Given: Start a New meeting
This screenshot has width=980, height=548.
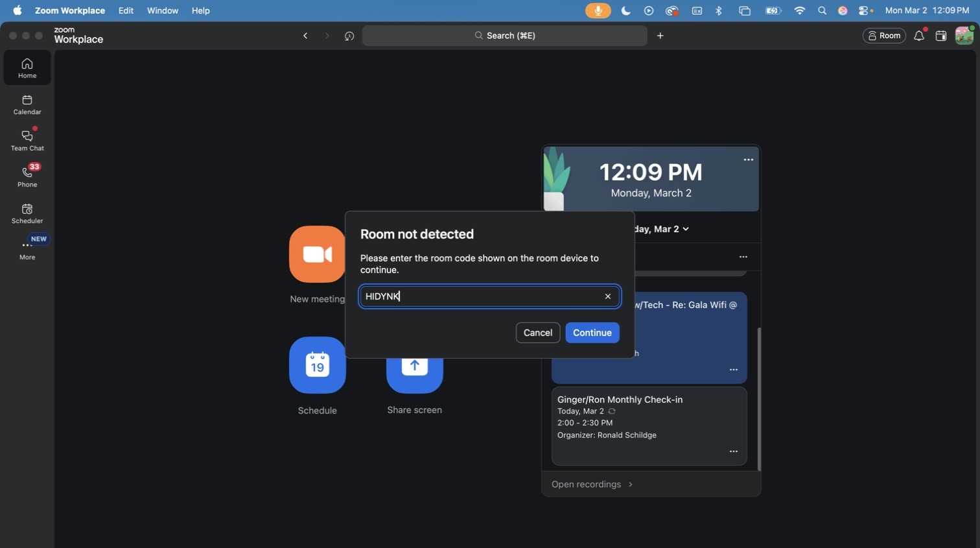Looking at the screenshot, I should [x=317, y=254].
